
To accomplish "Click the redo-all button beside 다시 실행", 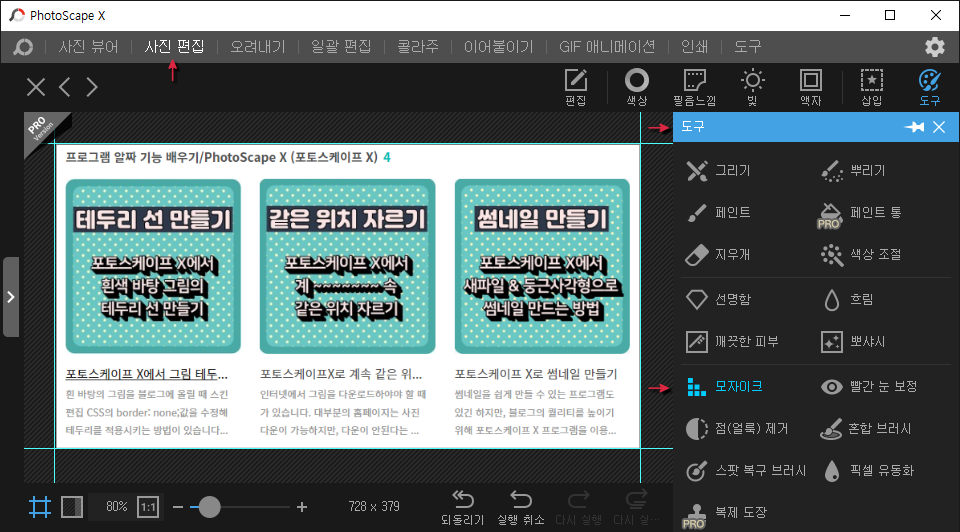I will 637,508.
